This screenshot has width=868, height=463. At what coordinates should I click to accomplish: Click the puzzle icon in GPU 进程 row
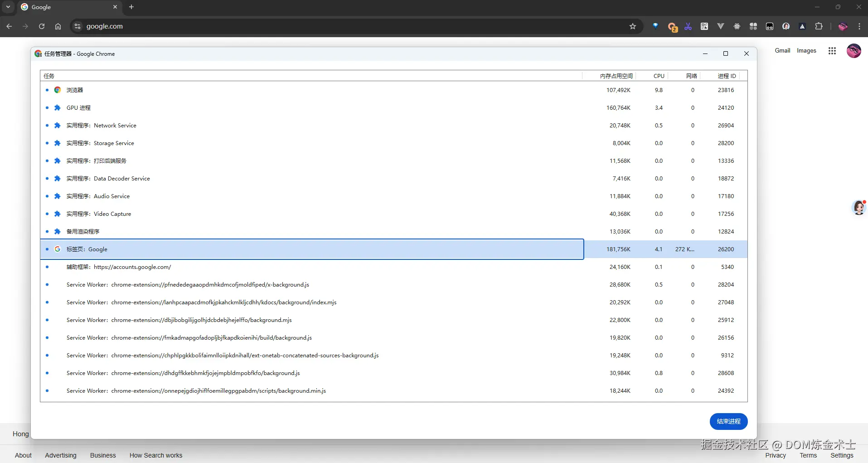pos(58,107)
